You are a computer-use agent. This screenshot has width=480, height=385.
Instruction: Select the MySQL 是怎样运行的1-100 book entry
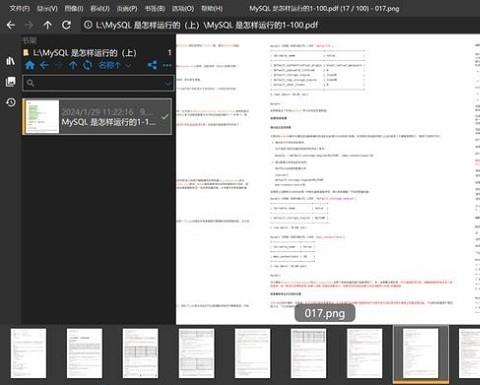pyautogui.click(x=97, y=117)
